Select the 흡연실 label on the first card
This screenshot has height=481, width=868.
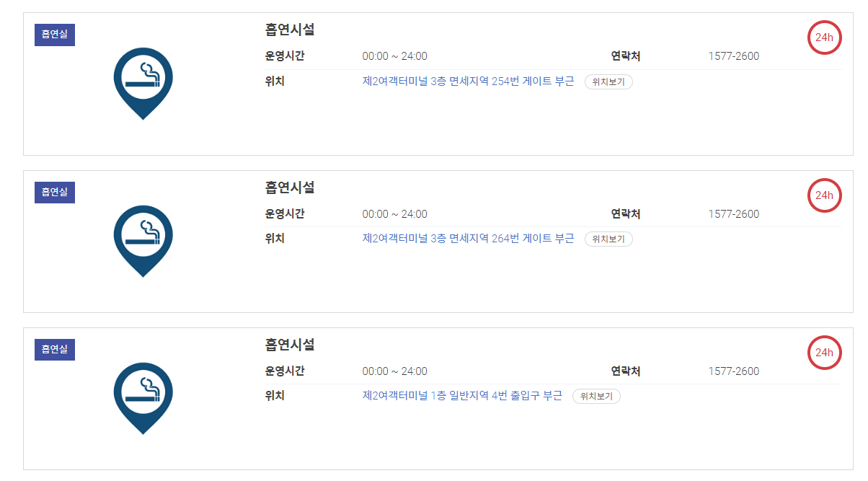[54, 35]
